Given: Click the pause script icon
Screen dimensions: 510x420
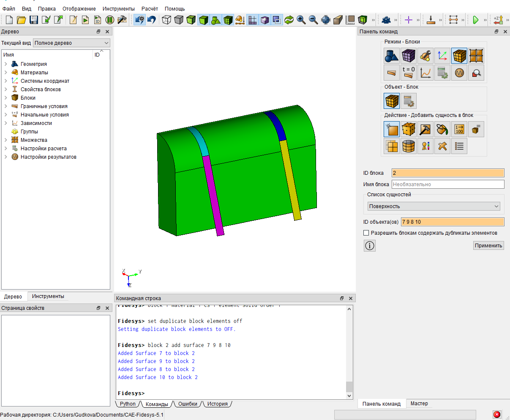Looking at the screenshot, I should 110,20.
